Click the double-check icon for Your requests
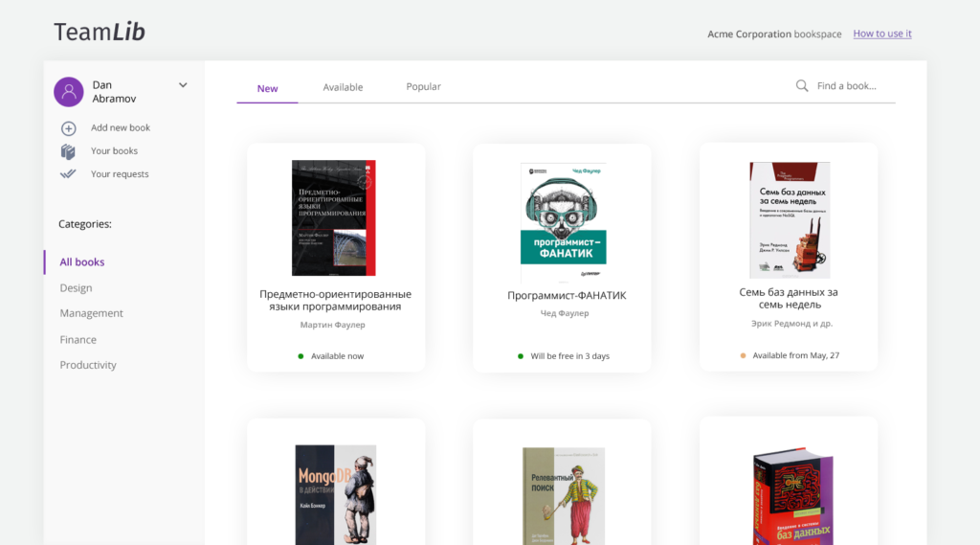The image size is (980, 545). coord(68,174)
